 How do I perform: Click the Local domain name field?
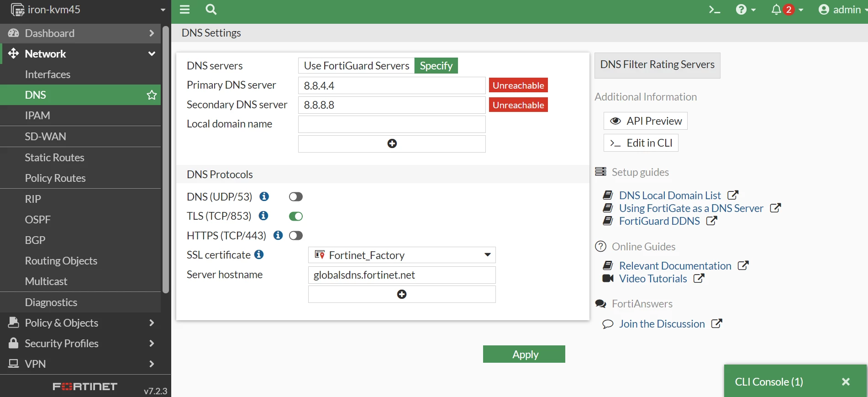click(x=392, y=124)
